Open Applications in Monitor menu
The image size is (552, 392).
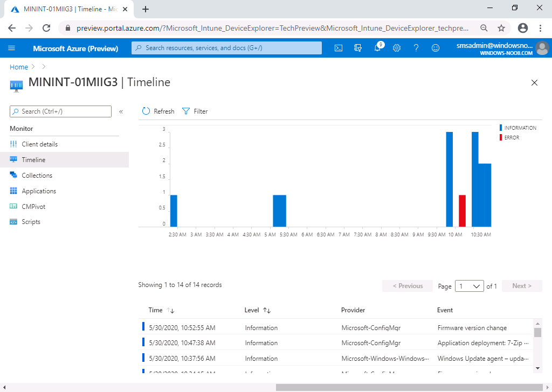pos(65,191)
